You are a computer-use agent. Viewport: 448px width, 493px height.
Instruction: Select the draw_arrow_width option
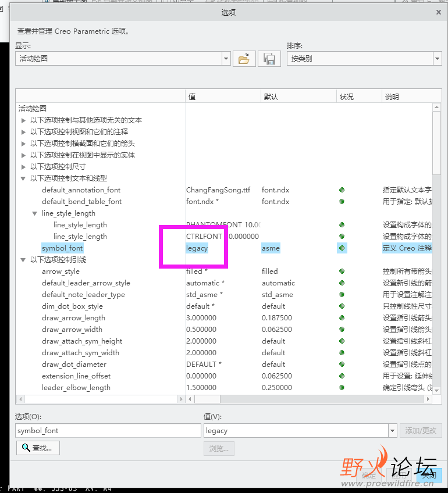pyautogui.click(x=72, y=330)
